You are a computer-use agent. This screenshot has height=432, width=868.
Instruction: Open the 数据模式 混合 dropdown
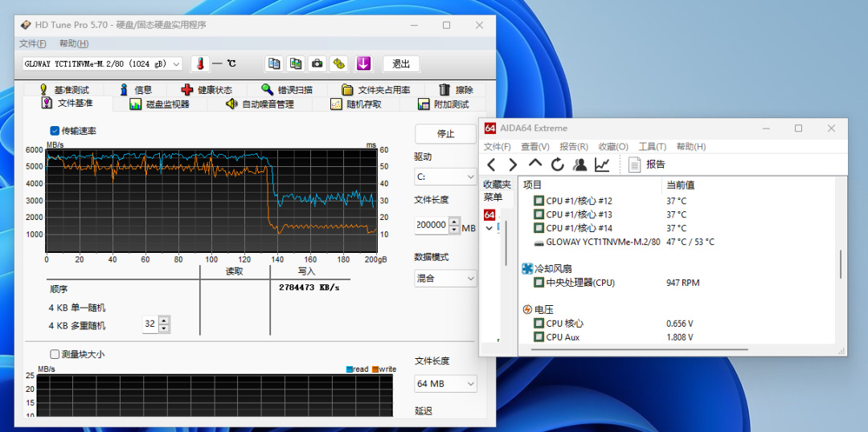[445, 278]
